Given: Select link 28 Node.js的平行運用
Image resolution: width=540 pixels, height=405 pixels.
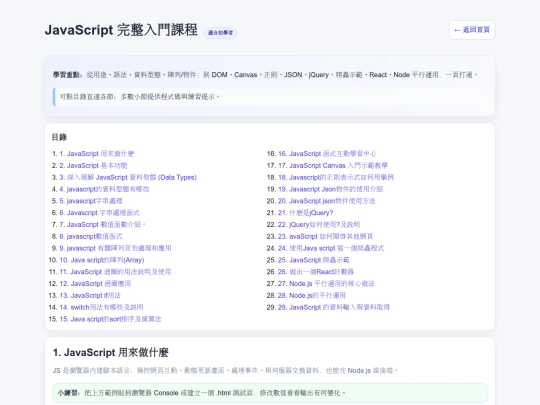Looking at the screenshot, I should 312,295.
